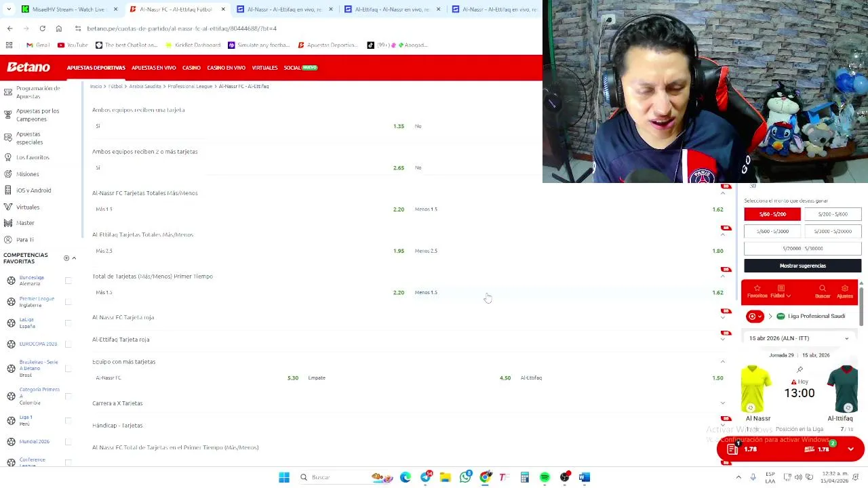Open Casino menu item
The image size is (868, 488).
click(191, 68)
